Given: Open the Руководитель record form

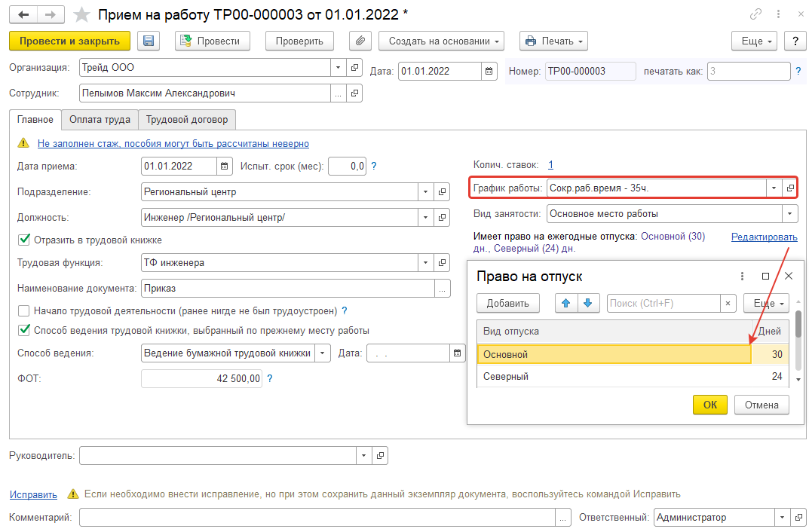Looking at the screenshot, I should point(380,456).
